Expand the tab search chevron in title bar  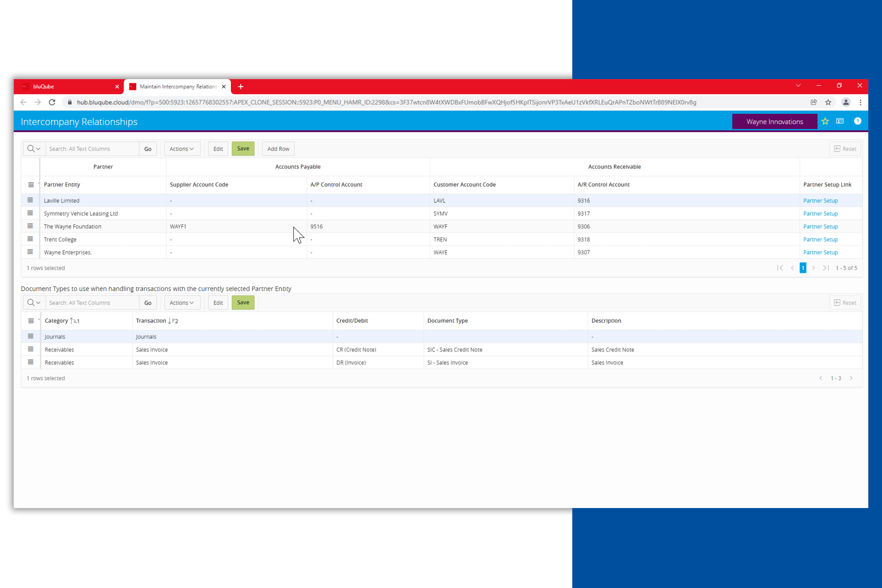click(x=798, y=86)
